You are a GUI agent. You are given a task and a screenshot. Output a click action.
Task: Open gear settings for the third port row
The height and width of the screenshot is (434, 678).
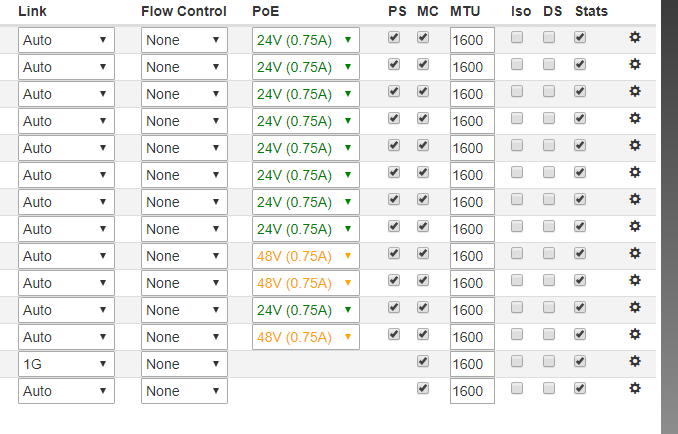click(634, 91)
